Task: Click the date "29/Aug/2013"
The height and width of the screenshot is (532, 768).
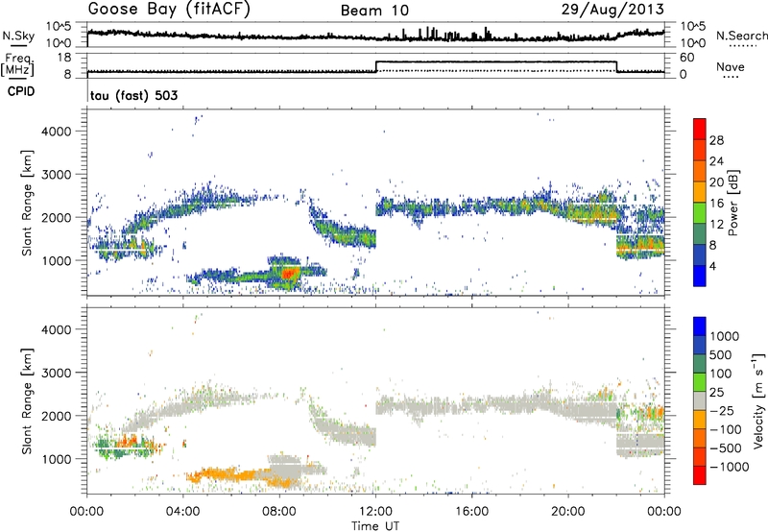Action: (x=612, y=10)
